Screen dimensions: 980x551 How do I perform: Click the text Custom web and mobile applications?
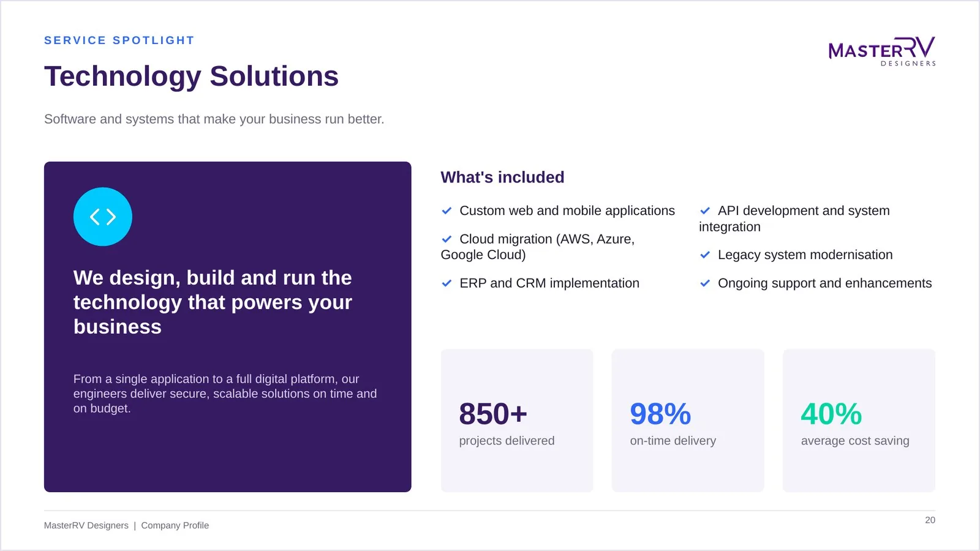coord(567,211)
